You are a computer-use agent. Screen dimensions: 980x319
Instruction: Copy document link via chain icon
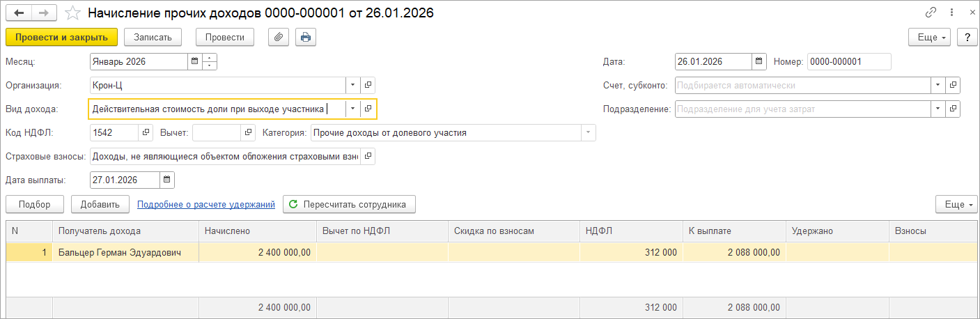(931, 13)
